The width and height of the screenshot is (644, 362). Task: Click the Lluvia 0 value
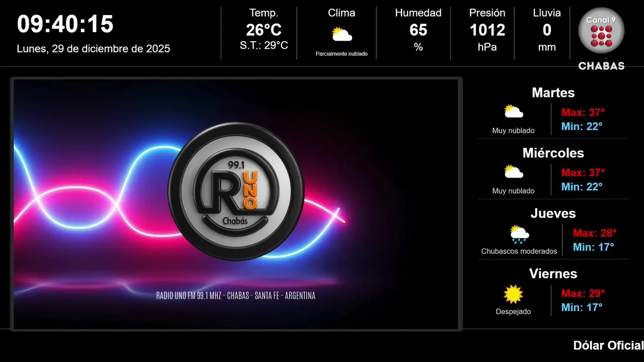click(547, 30)
